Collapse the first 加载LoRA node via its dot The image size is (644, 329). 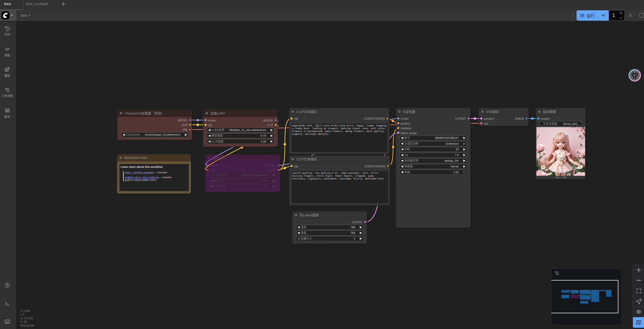[207, 113]
